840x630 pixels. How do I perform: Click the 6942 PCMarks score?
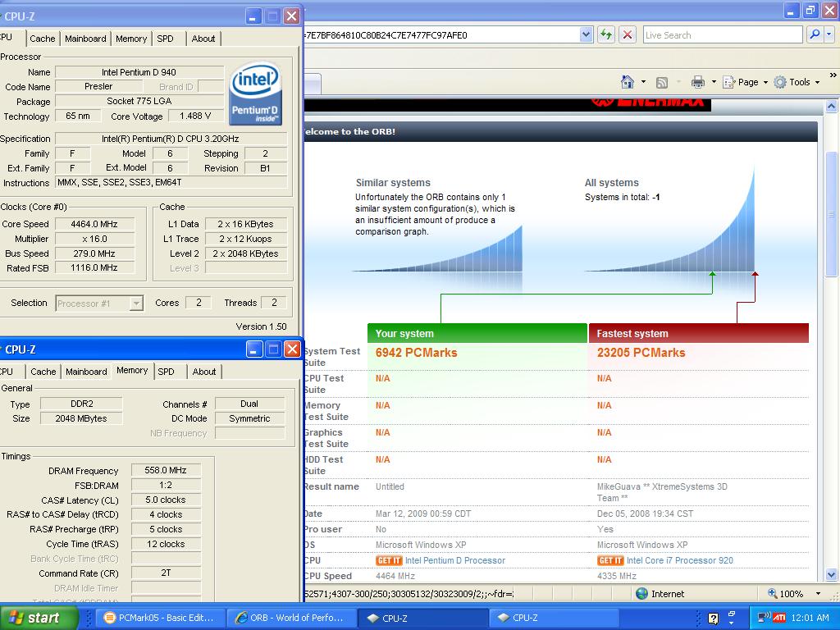pyautogui.click(x=416, y=353)
